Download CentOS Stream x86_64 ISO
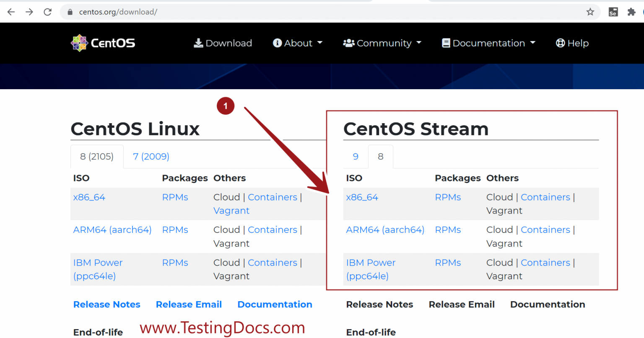 pos(362,197)
